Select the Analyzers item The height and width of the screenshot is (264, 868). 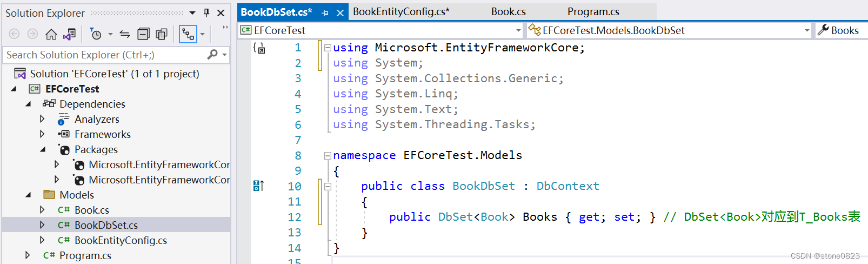(97, 119)
